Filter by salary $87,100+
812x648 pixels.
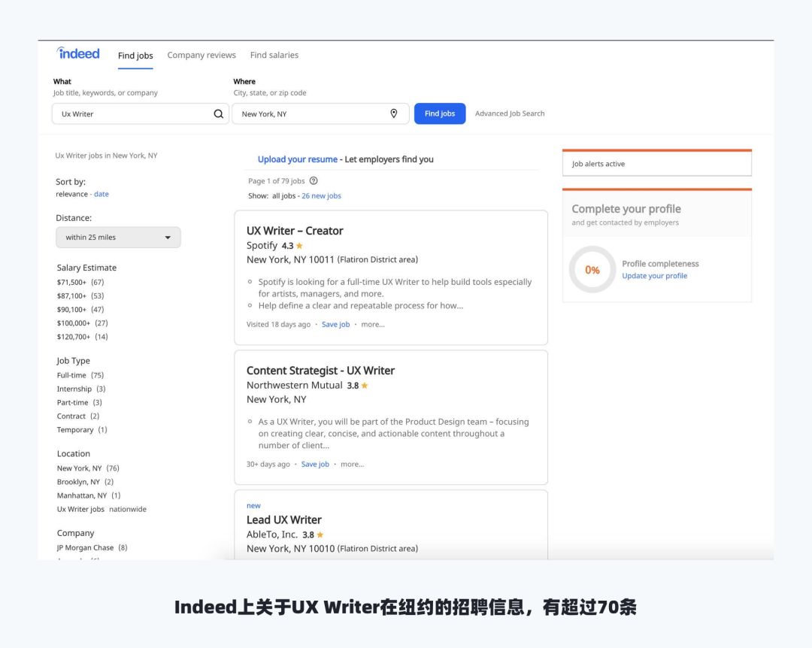point(80,295)
